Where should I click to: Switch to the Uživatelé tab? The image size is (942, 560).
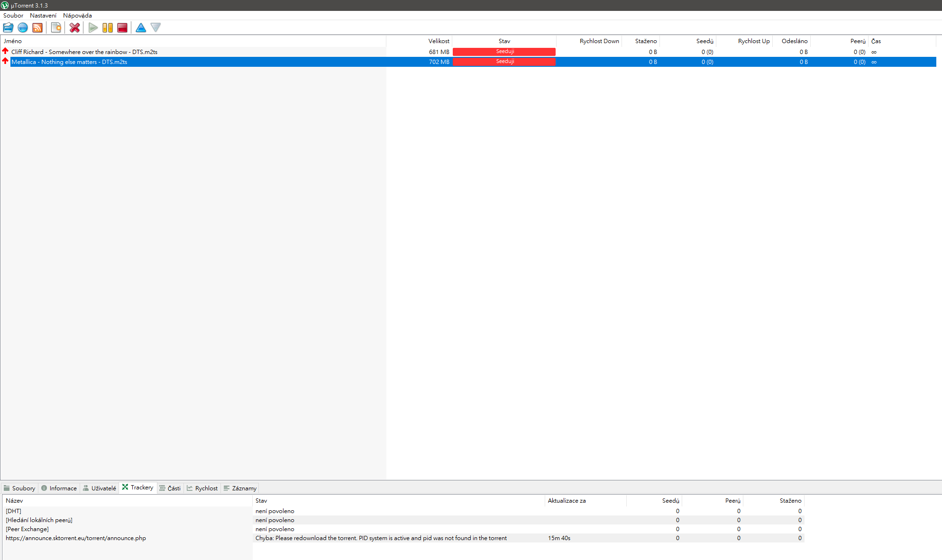tap(100, 488)
